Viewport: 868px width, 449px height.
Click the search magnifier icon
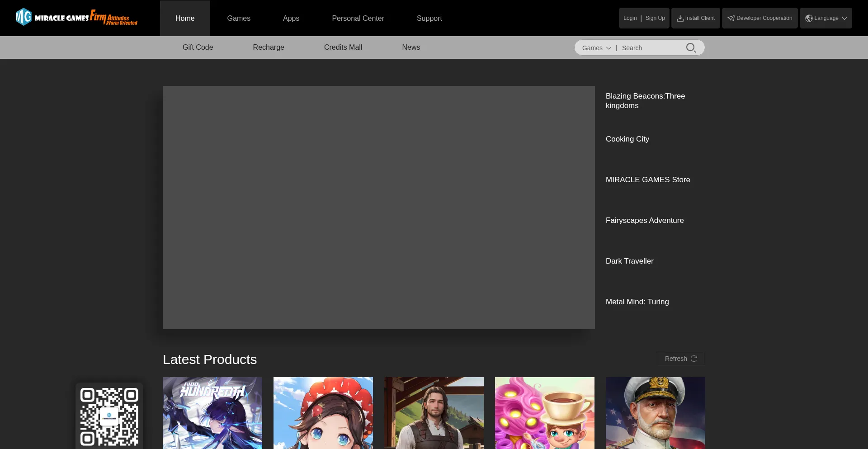690,48
